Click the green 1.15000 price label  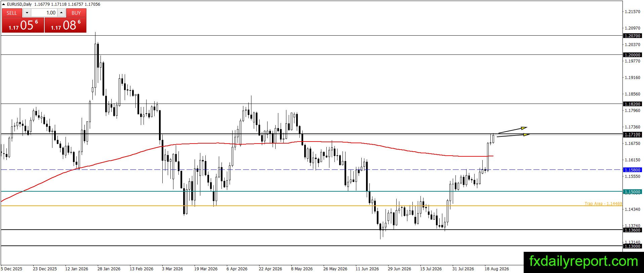click(x=632, y=192)
